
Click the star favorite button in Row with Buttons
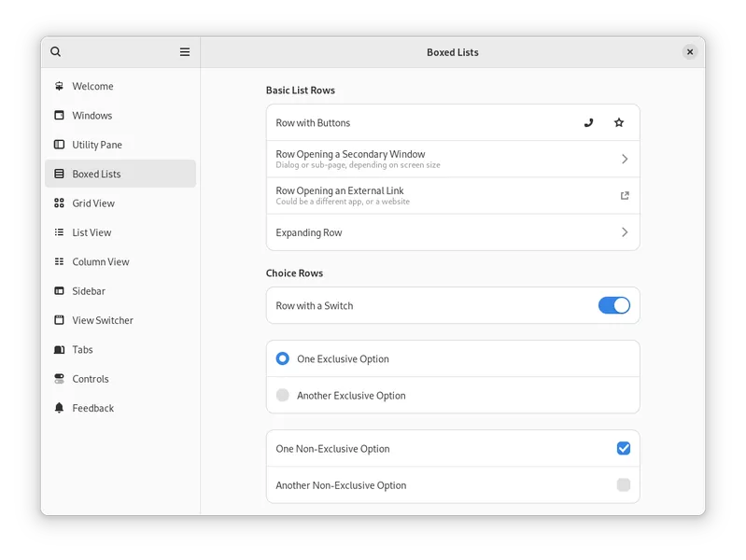click(x=619, y=122)
